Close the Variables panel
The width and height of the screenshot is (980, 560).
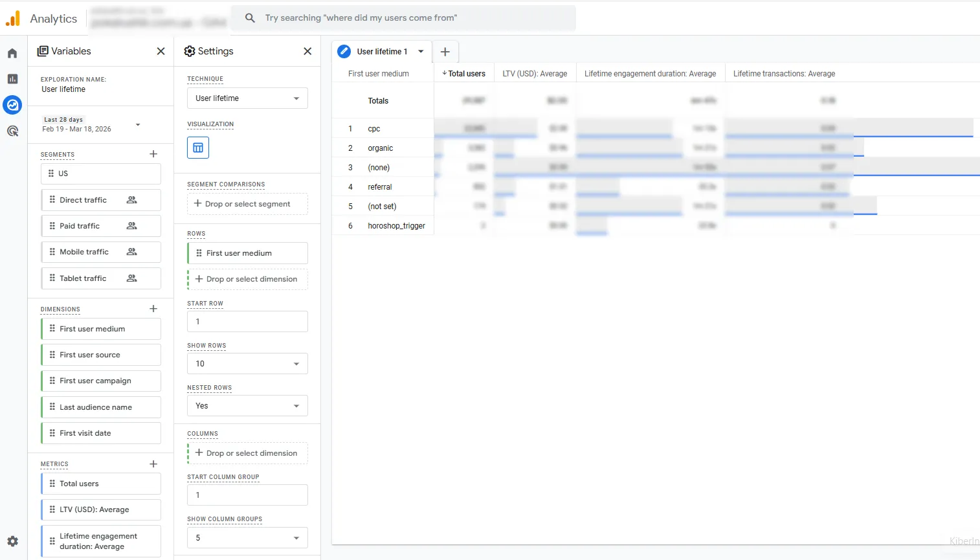[161, 51]
